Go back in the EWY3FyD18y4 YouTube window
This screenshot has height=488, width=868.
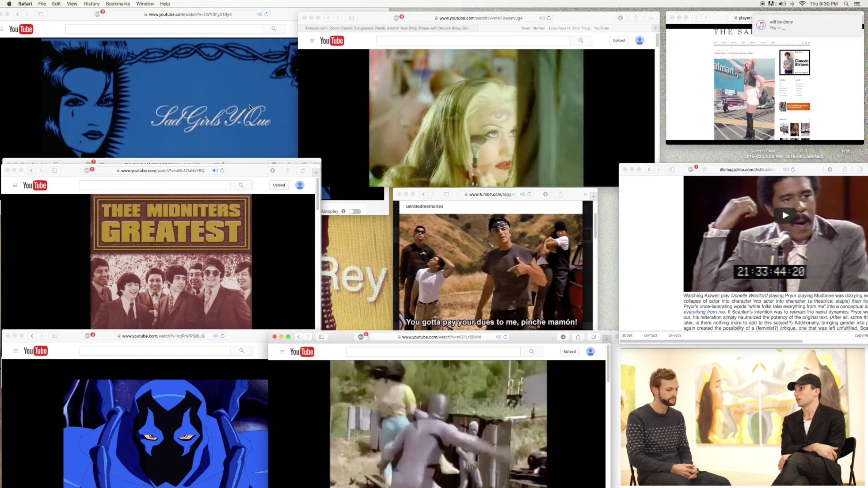[17, 14]
